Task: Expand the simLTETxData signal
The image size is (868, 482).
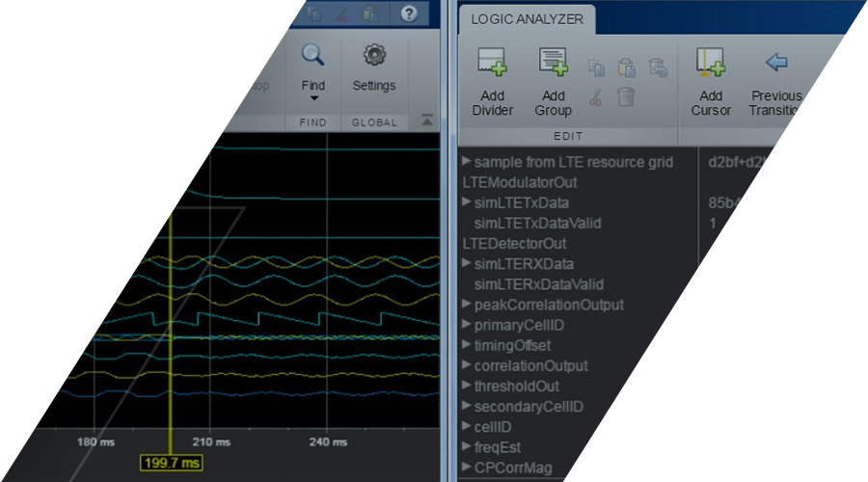Action: 467,202
